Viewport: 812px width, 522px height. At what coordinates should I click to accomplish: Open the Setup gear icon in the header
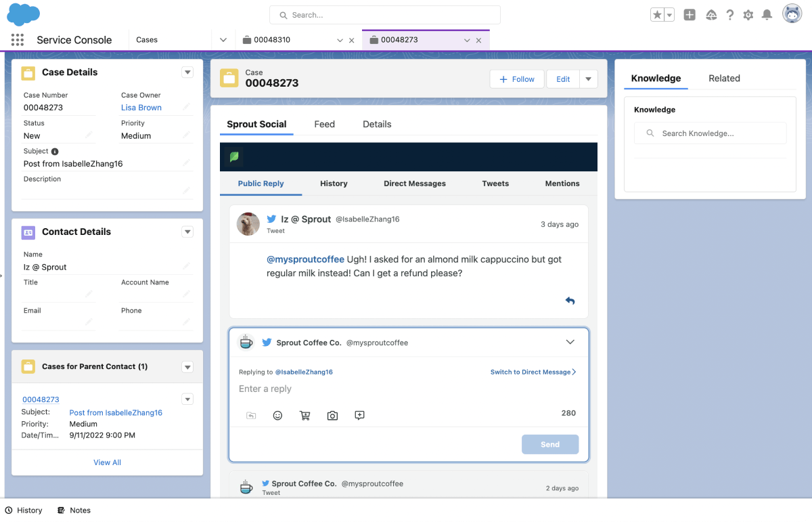tap(748, 14)
